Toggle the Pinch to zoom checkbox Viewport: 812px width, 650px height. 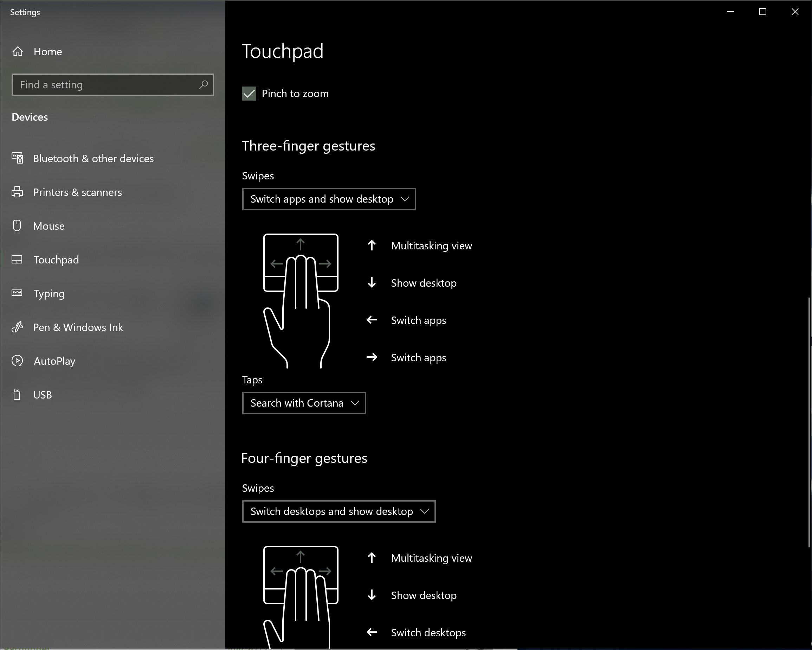coord(250,94)
